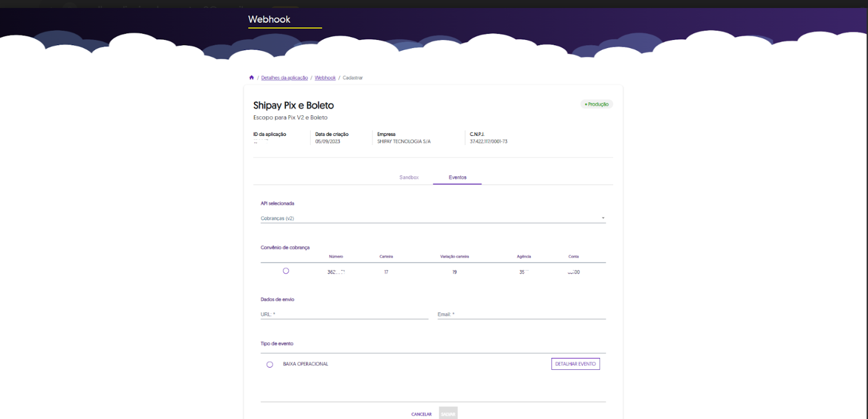Click the CANCELAR button

421,414
